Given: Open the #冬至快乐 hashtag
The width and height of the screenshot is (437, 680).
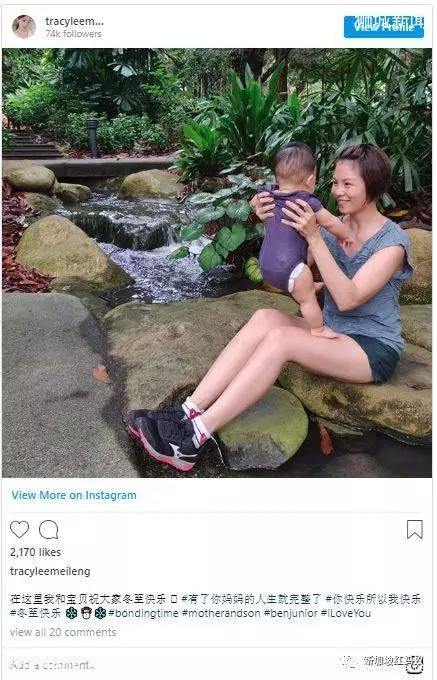Looking at the screenshot, I should 36,613.
